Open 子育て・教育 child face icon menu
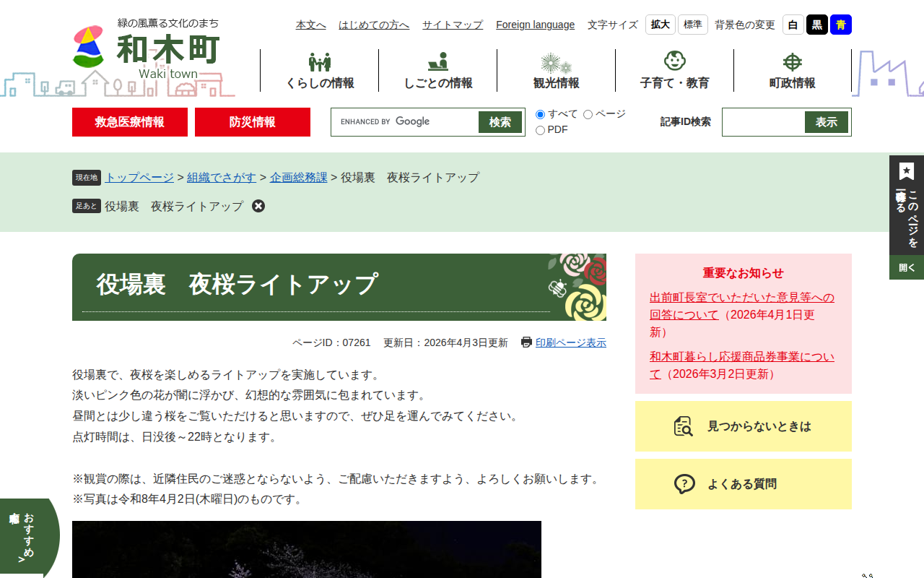This screenshot has height=578, width=924. pos(674,61)
